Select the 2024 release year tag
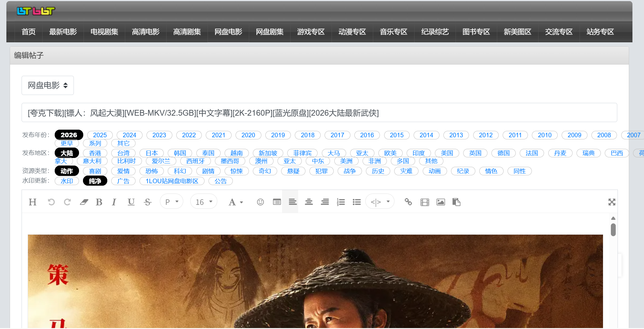Viewport: 644px width, 329px height. pyautogui.click(x=129, y=135)
